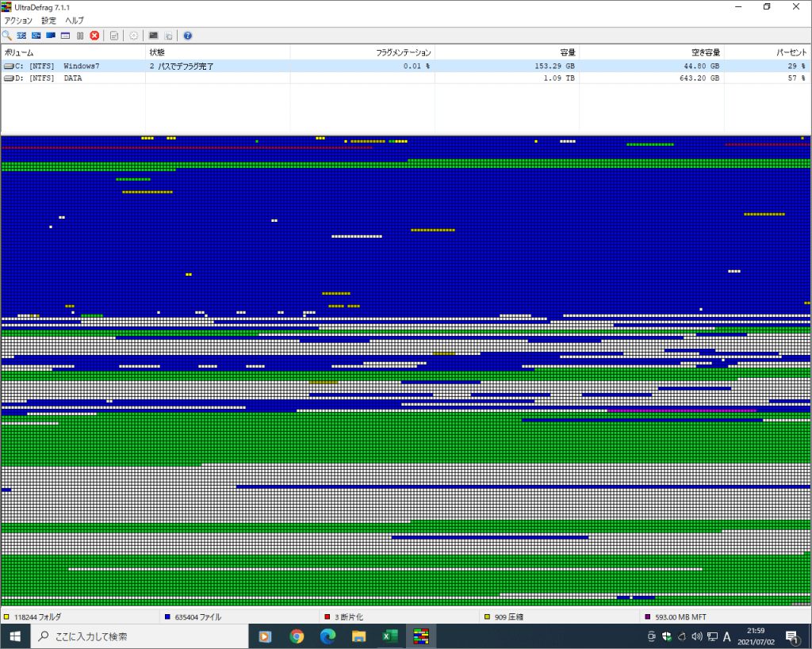Image resolution: width=812 pixels, height=649 pixels.
Task: Sort by the 状態 column header
Action: 217,52
